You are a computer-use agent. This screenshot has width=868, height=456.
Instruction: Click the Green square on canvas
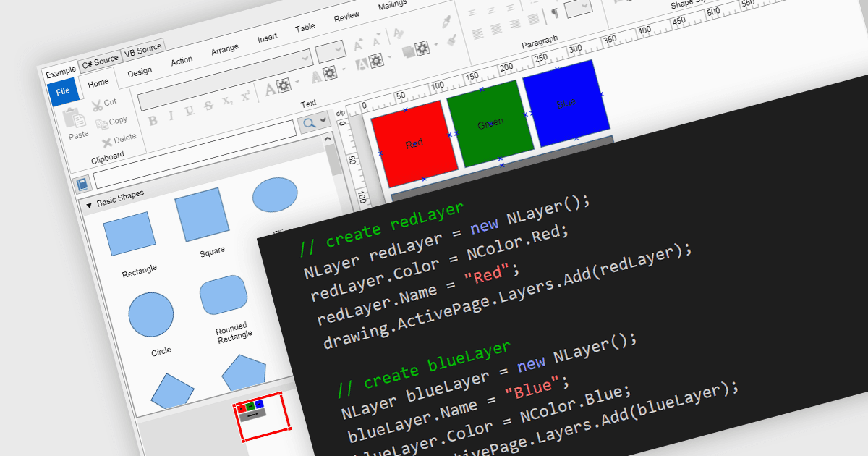(490, 122)
